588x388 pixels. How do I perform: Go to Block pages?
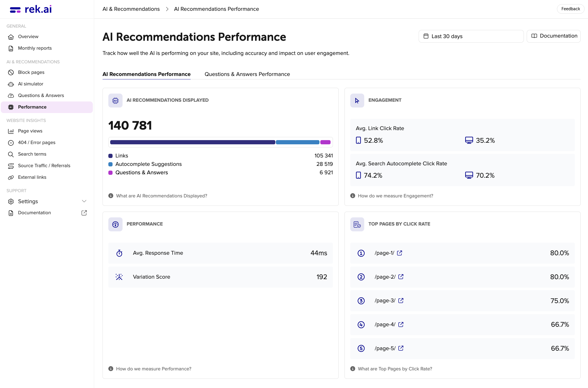47,72
